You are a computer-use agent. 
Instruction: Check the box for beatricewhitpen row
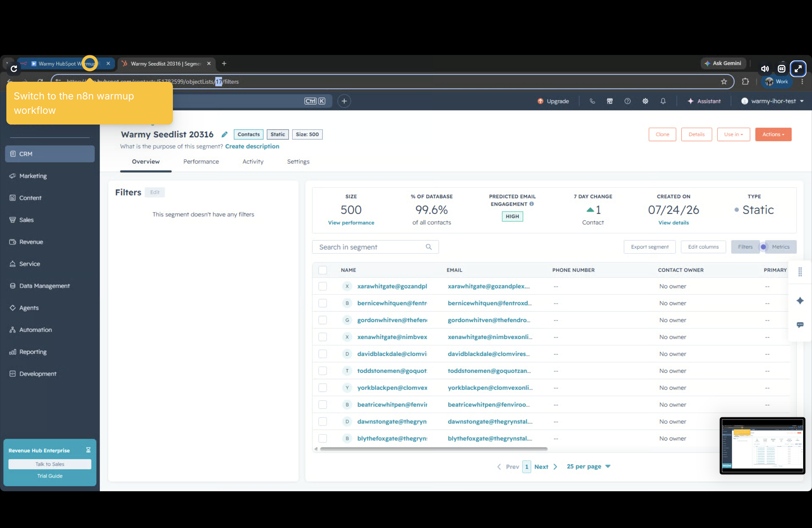pyautogui.click(x=322, y=405)
